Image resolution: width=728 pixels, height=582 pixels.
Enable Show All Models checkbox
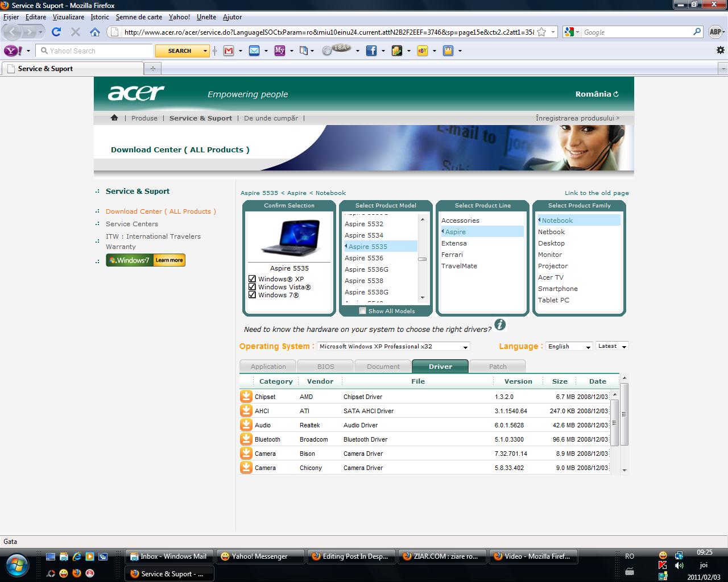pyautogui.click(x=362, y=311)
